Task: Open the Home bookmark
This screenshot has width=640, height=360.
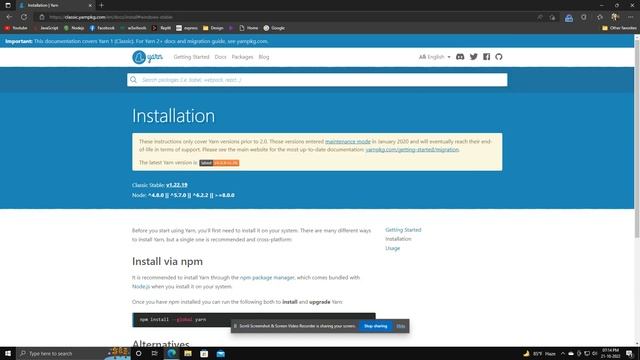Action: 249,28
